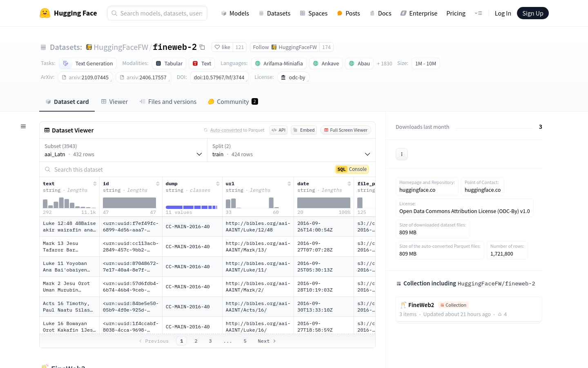
Task: Open the Datasets page
Action: 274,13
